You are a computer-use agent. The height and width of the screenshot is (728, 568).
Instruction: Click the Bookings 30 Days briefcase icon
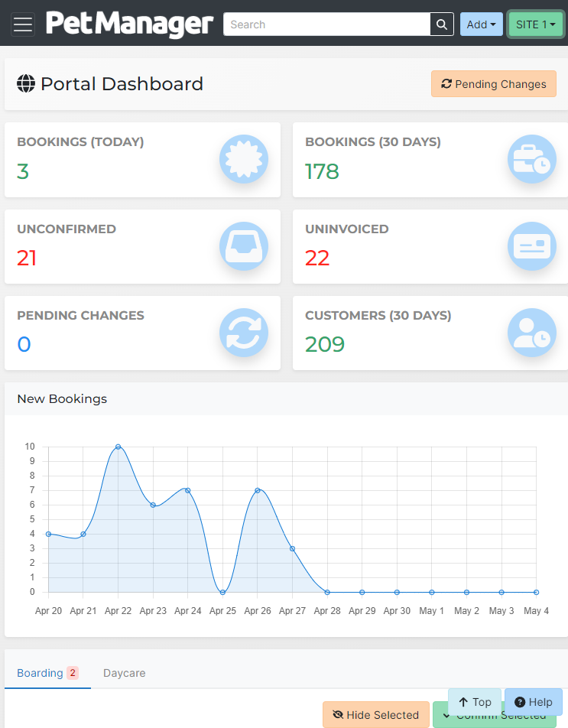pos(532,160)
